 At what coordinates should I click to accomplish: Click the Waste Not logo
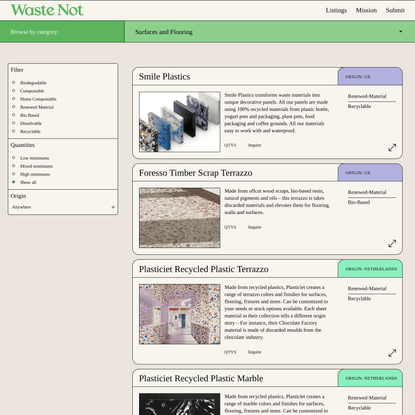[x=47, y=10]
